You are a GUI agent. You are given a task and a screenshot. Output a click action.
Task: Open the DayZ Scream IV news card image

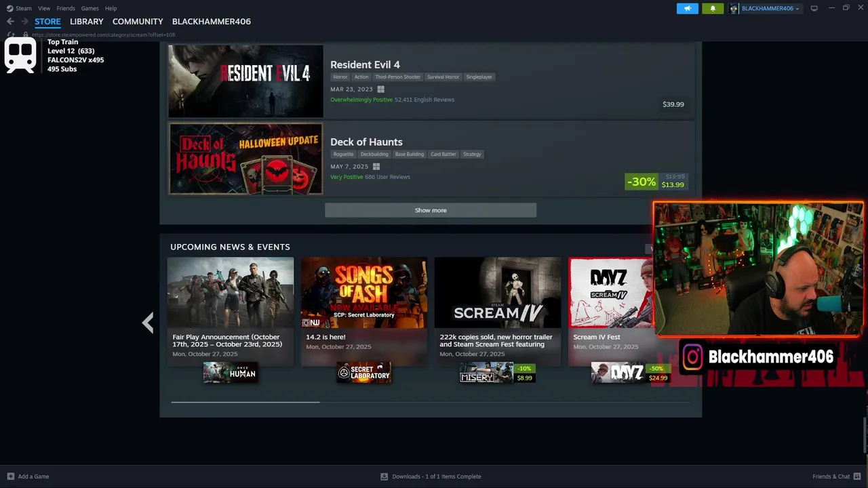point(611,293)
